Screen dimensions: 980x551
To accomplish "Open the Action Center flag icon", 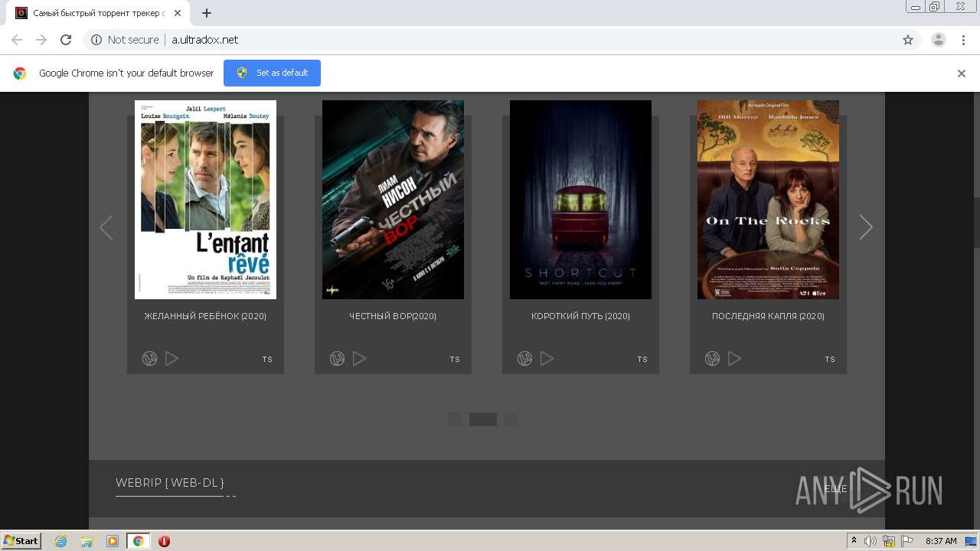I will pos(906,541).
